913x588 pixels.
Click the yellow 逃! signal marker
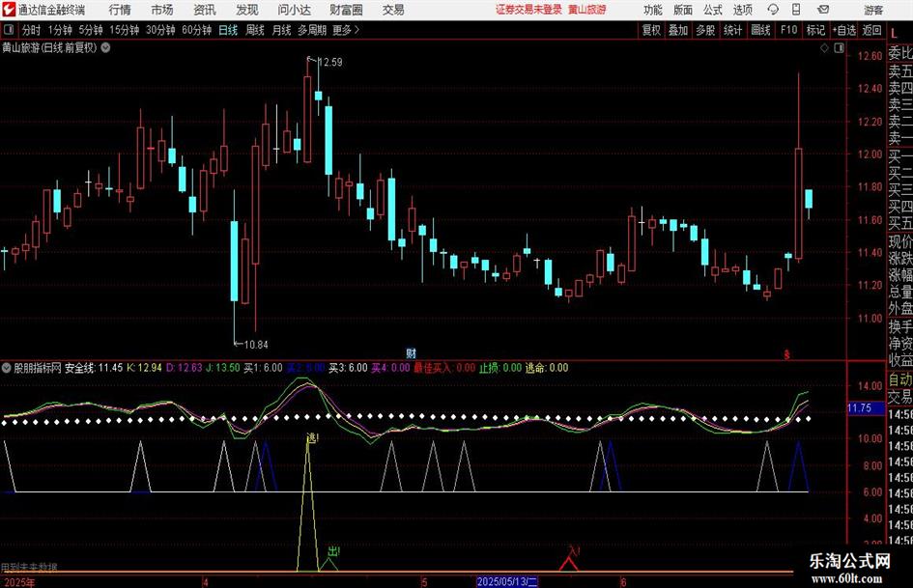pos(313,437)
